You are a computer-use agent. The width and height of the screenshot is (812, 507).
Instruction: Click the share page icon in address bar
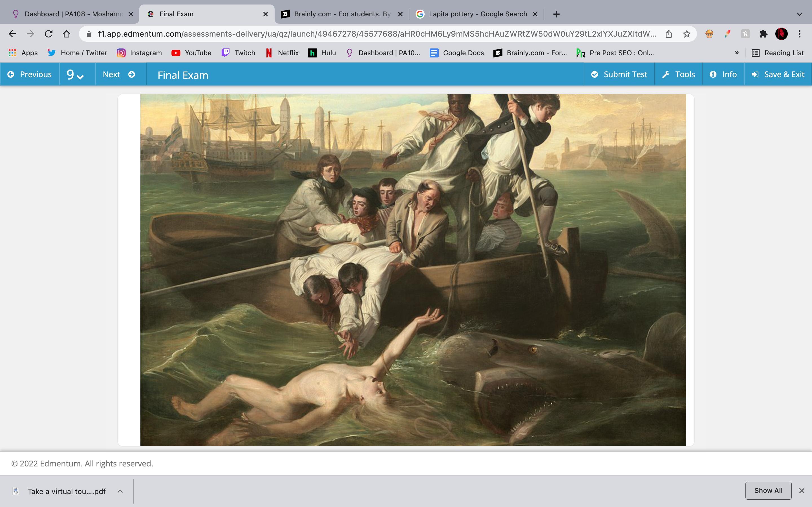tap(668, 34)
